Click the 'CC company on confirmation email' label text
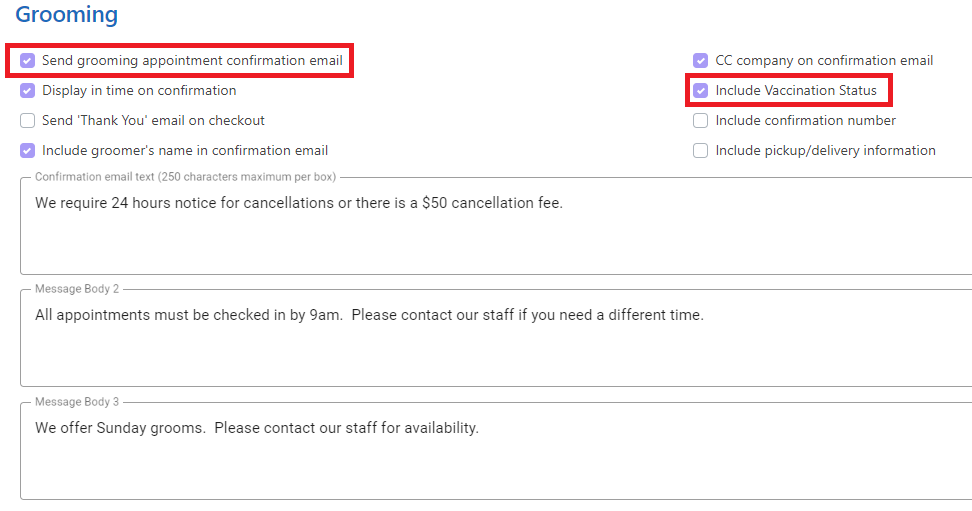 pos(824,61)
